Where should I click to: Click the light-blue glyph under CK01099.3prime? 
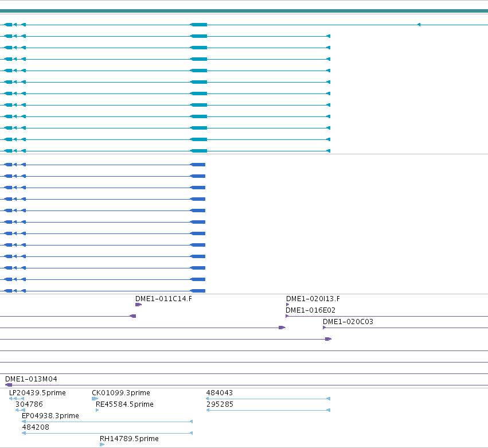[x=95, y=399]
